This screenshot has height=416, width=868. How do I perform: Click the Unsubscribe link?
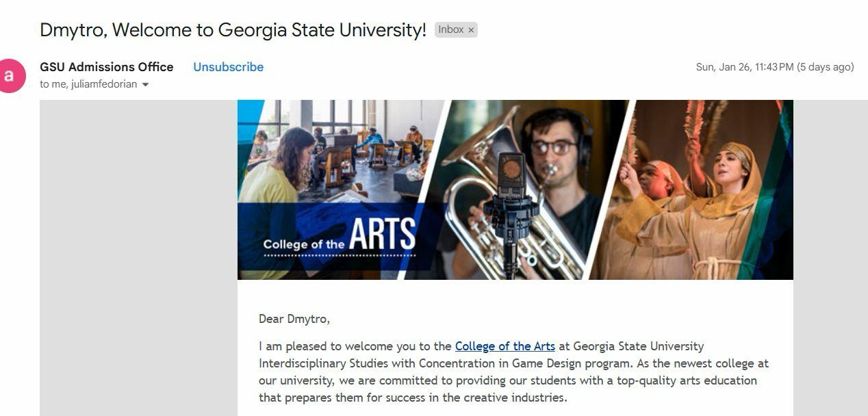(x=228, y=67)
